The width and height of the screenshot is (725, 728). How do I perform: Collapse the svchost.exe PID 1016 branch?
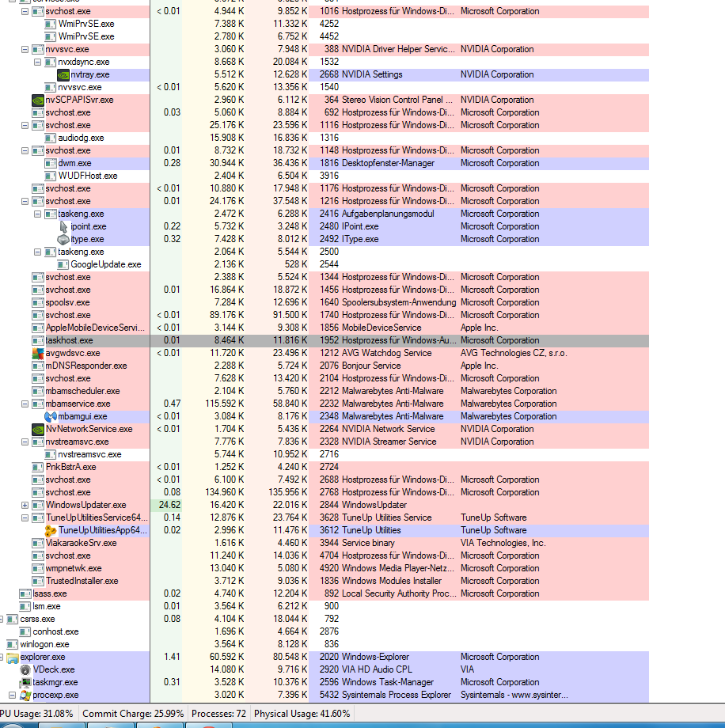(25, 12)
